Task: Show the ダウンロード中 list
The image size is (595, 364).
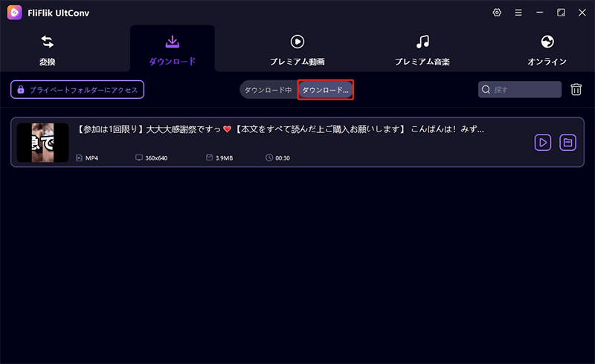Action: coord(268,90)
